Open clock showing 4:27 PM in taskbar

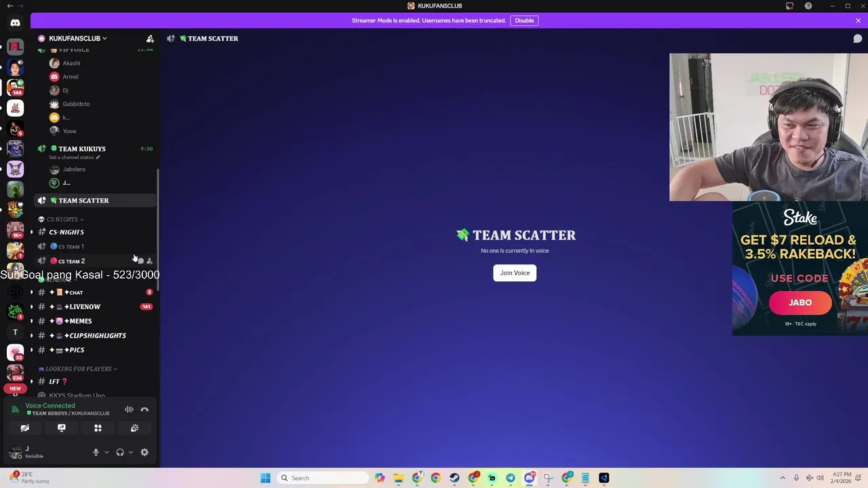tap(840, 478)
